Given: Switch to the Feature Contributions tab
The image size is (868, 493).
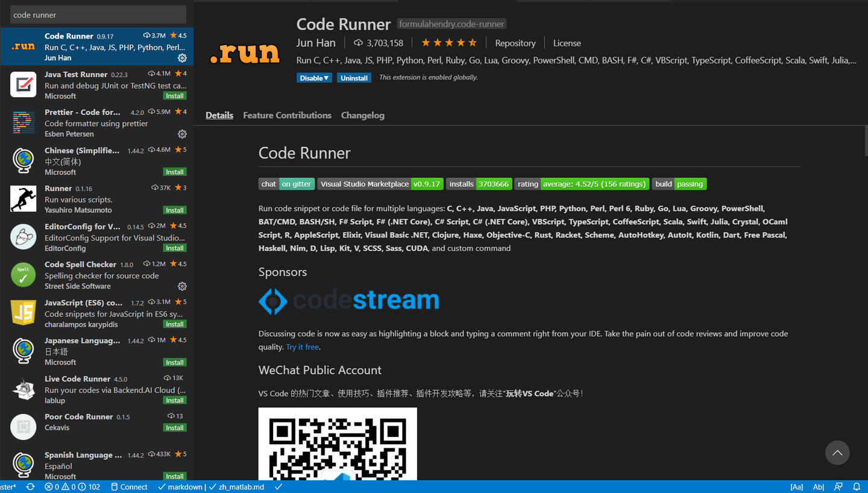Looking at the screenshot, I should coord(287,115).
